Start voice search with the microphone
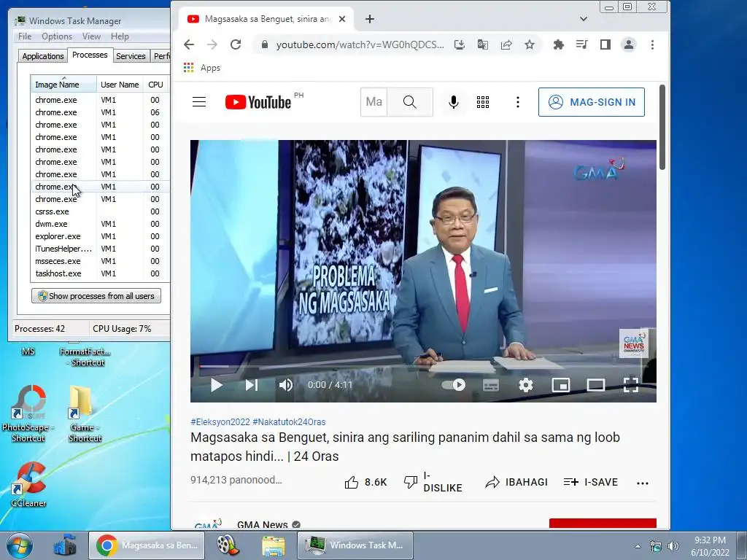Screen dimensions: 747x560 point(454,102)
